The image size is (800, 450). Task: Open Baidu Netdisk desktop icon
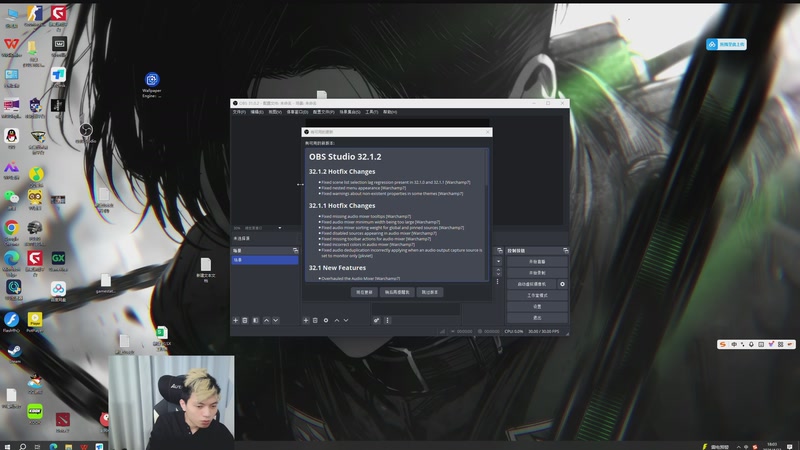58,292
